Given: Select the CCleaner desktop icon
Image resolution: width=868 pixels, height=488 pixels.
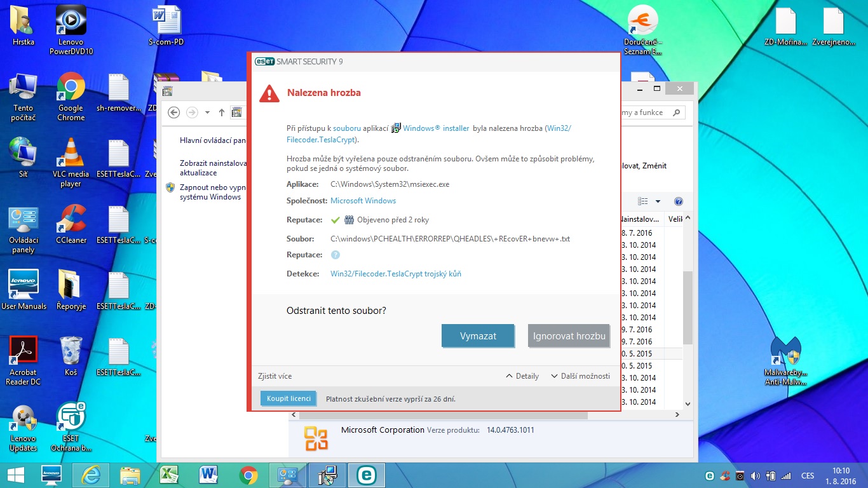Looking at the screenshot, I should click(x=71, y=224).
